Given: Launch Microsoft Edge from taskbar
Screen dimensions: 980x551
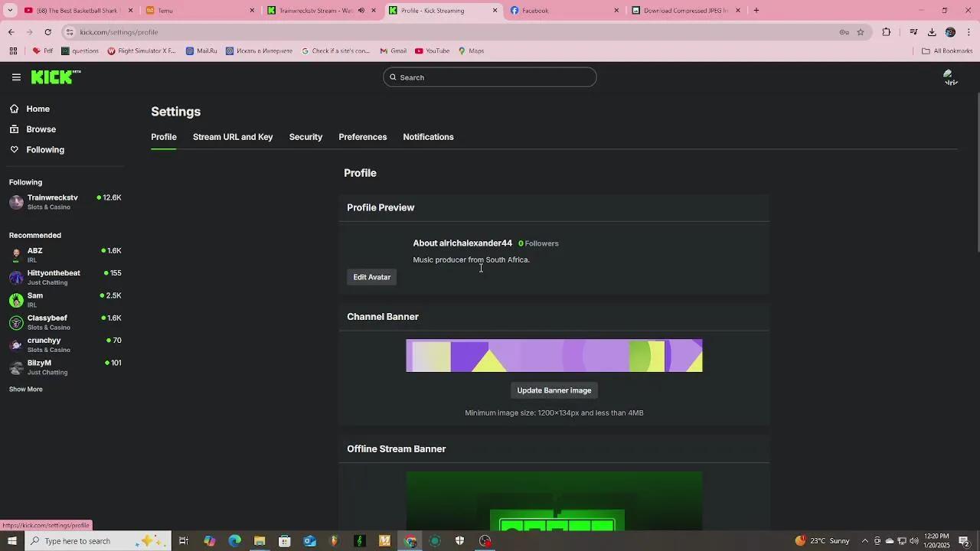Looking at the screenshot, I should click(234, 541).
